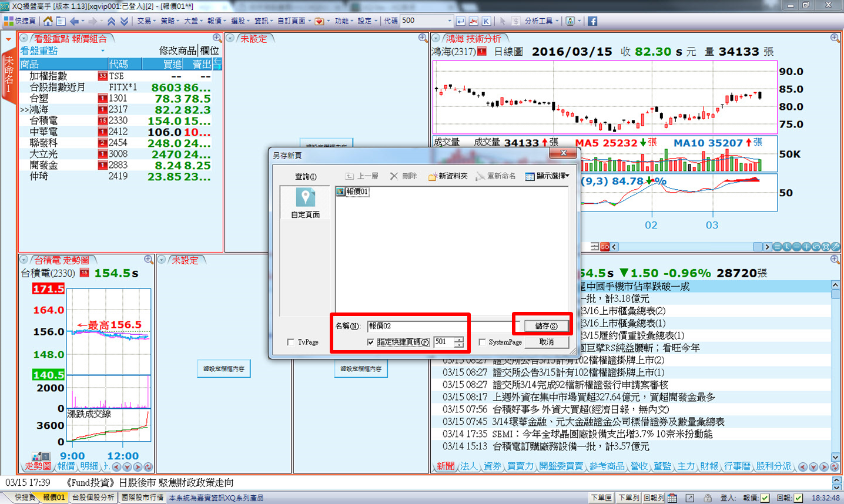Click the page list icon beside home

click(61, 21)
